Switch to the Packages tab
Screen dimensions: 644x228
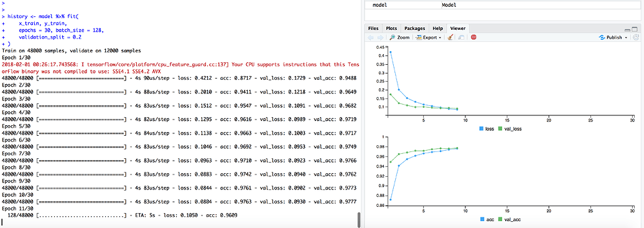click(x=414, y=29)
